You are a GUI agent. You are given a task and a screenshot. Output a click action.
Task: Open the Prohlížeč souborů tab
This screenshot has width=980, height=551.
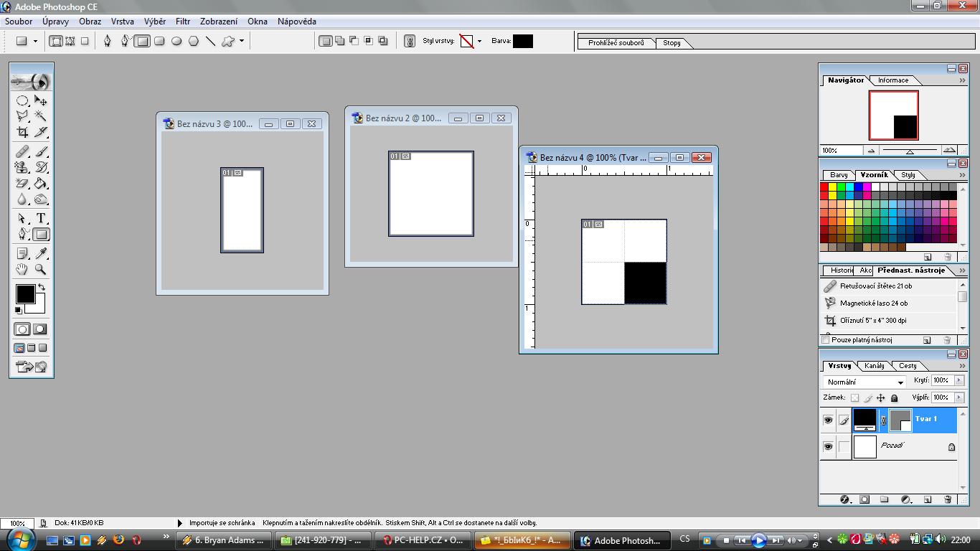616,43
